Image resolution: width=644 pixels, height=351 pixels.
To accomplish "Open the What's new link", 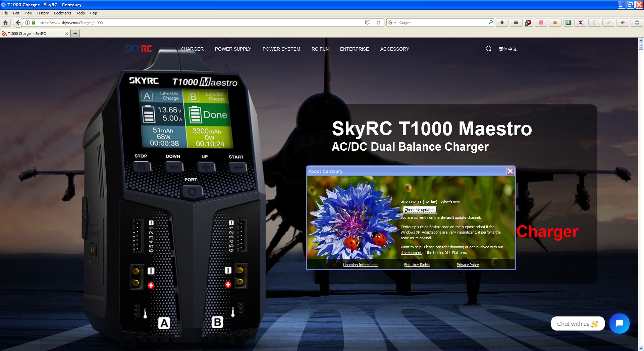I will point(450,202).
